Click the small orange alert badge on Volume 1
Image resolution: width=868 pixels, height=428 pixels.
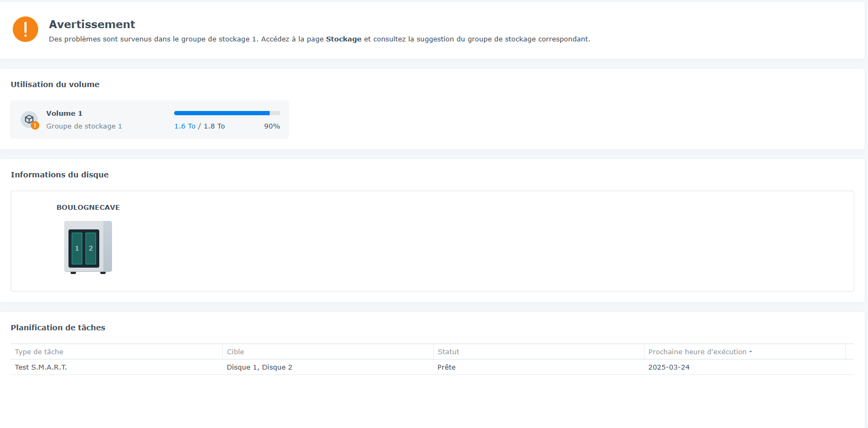[x=35, y=125]
